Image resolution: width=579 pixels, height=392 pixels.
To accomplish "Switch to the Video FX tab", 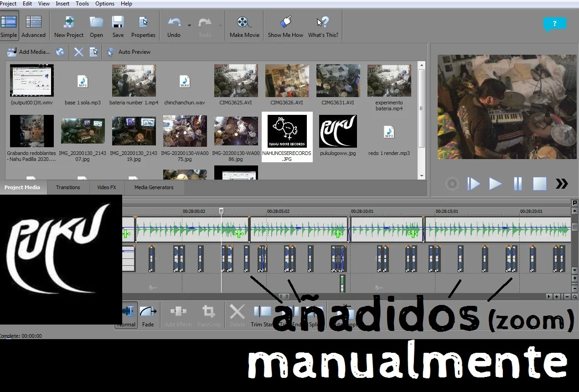I will tap(107, 187).
